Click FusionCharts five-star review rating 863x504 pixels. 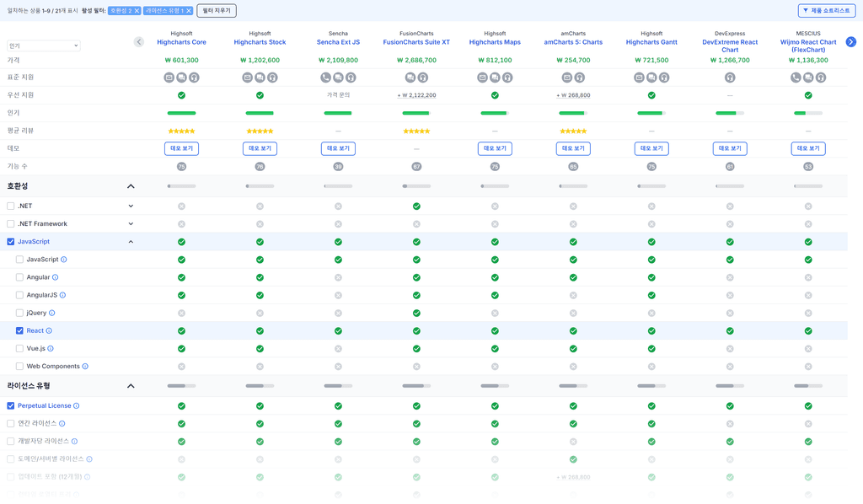tap(416, 131)
